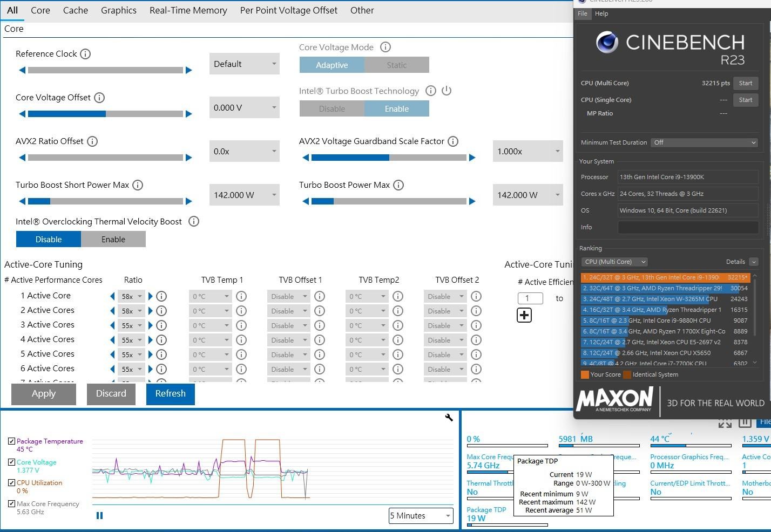Expand the Minimum Test Duration dropdown

click(704, 142)
